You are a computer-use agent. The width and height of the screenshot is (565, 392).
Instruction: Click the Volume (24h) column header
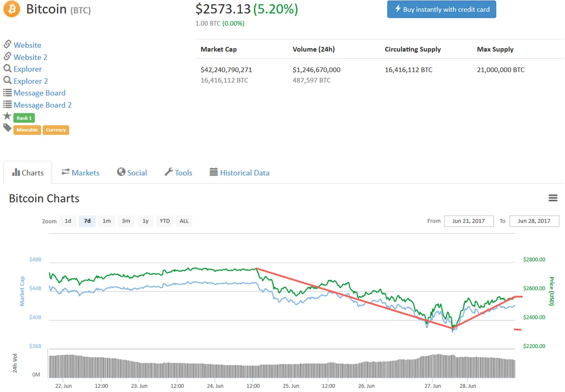click(313, 49)
